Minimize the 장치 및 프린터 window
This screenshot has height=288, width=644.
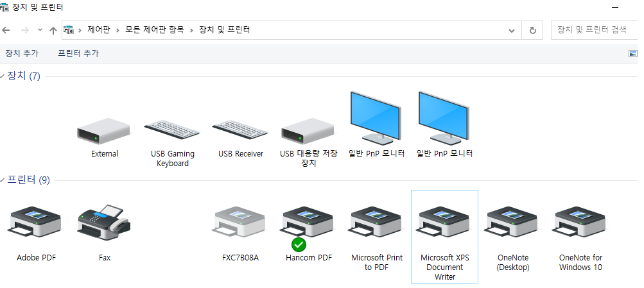(615, 8)
